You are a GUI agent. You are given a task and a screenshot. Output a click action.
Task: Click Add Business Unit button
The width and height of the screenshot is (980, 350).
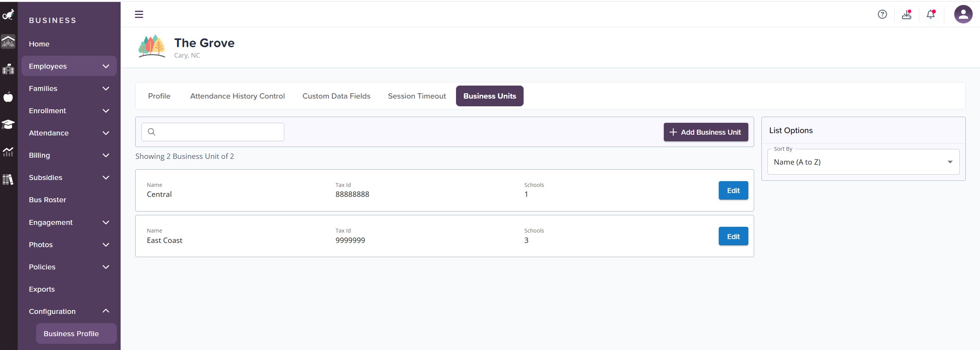point(706,132)
